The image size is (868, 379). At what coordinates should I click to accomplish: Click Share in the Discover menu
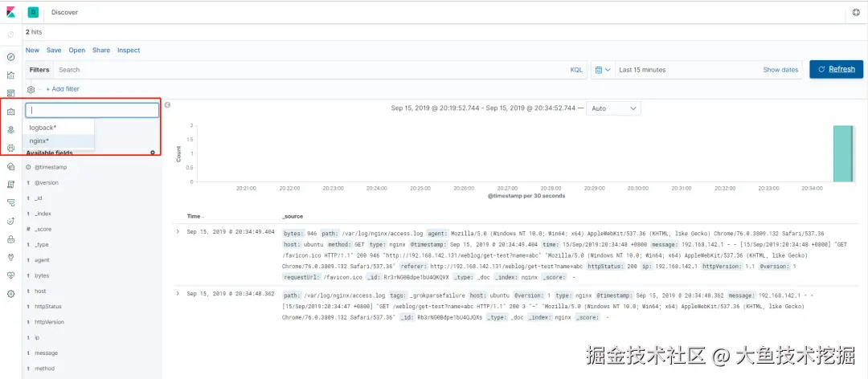pyautogui.click(x=101, y=51)
